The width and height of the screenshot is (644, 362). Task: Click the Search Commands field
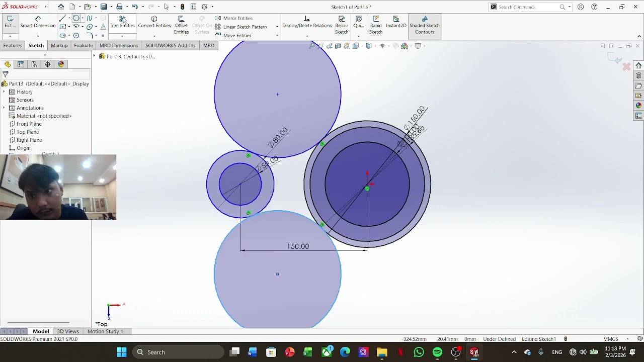click(x=528, y=7)
